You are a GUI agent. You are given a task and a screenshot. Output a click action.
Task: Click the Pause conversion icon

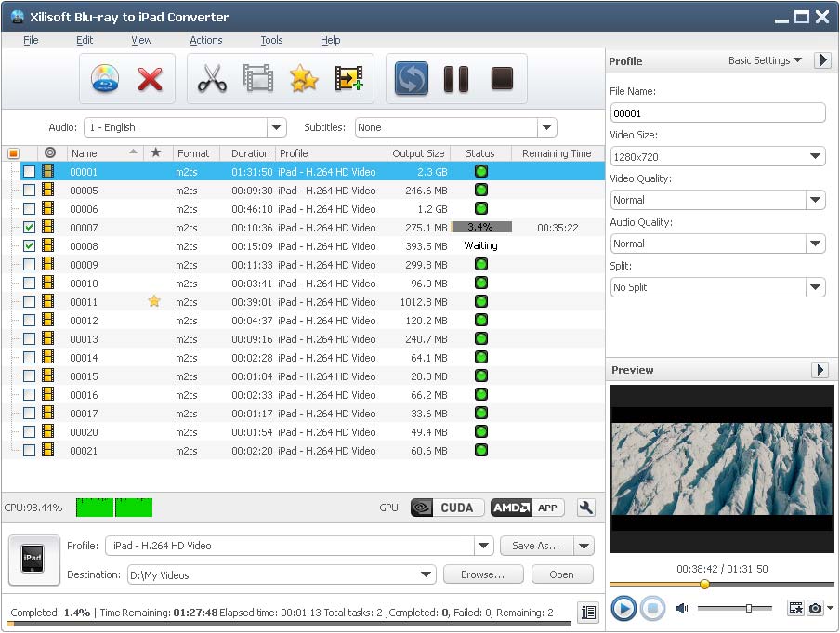coord(456,79)
